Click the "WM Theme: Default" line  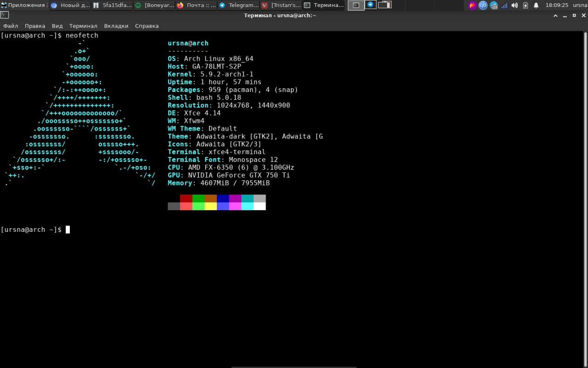pyautogui.click(x=203, y=129)
